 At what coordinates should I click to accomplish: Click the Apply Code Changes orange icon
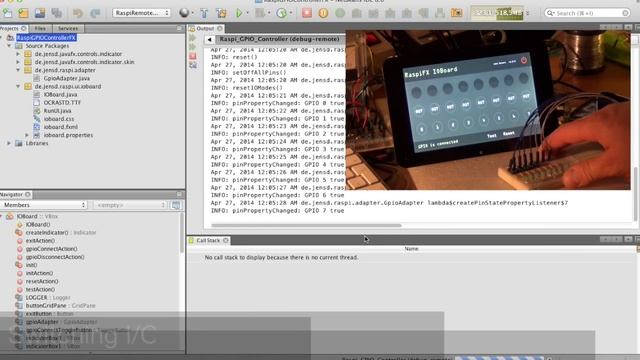tap(457, 13)
